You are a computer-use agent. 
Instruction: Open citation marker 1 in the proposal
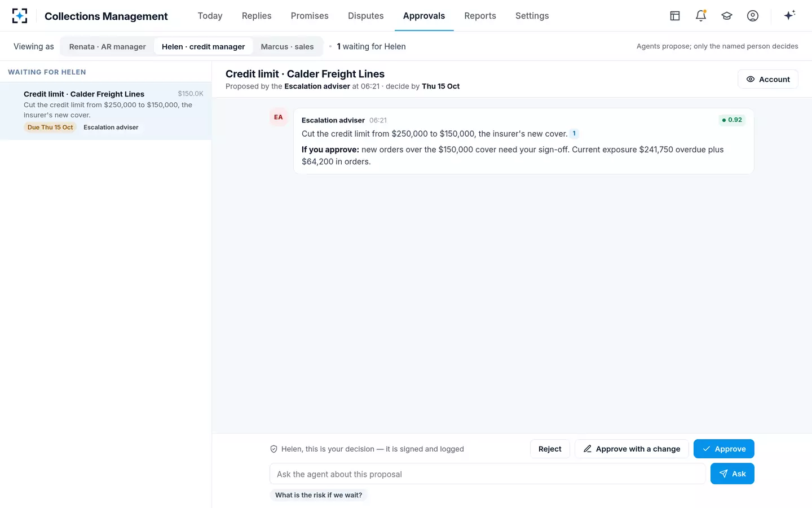point(574,134)
